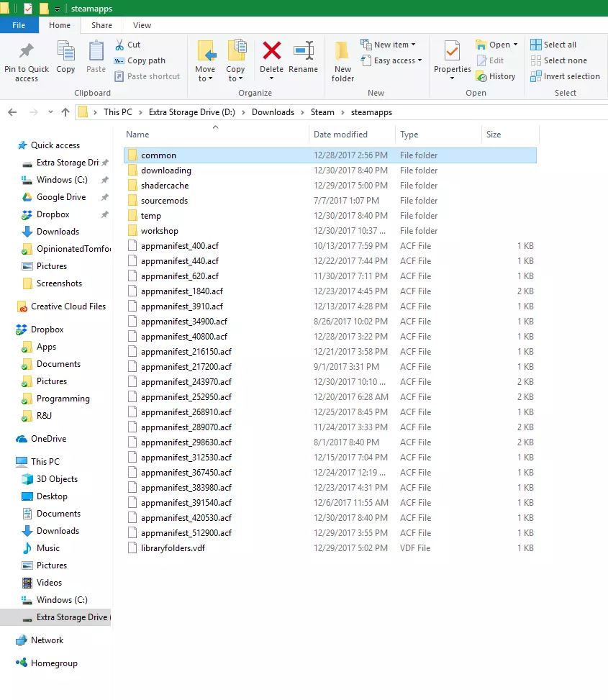Click the Music note icon
Screen dimensions: 608x700
[27, 548]
